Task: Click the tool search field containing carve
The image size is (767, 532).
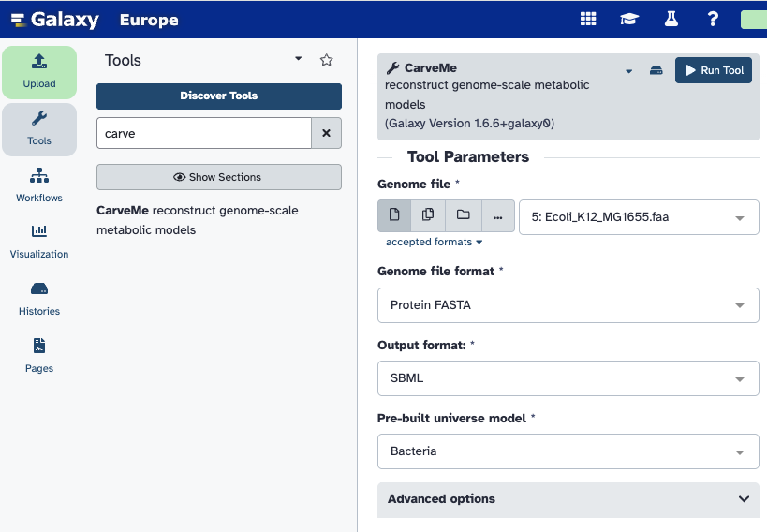Action: pos(204,133)
